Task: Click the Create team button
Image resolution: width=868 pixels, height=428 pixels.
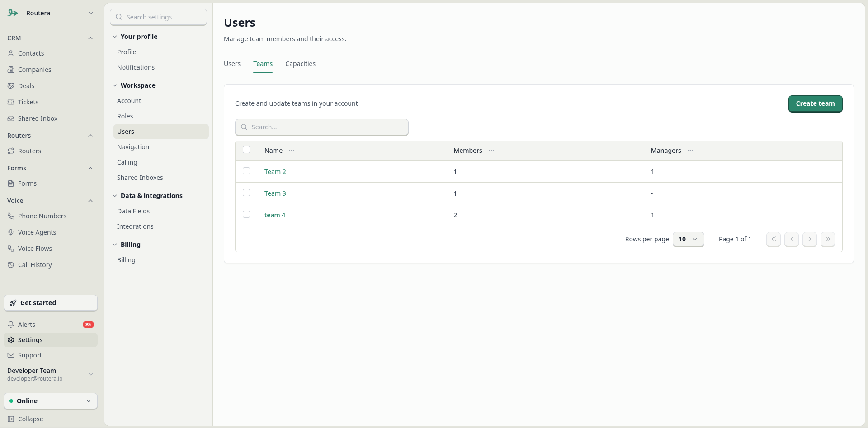Action: (815, 103)
